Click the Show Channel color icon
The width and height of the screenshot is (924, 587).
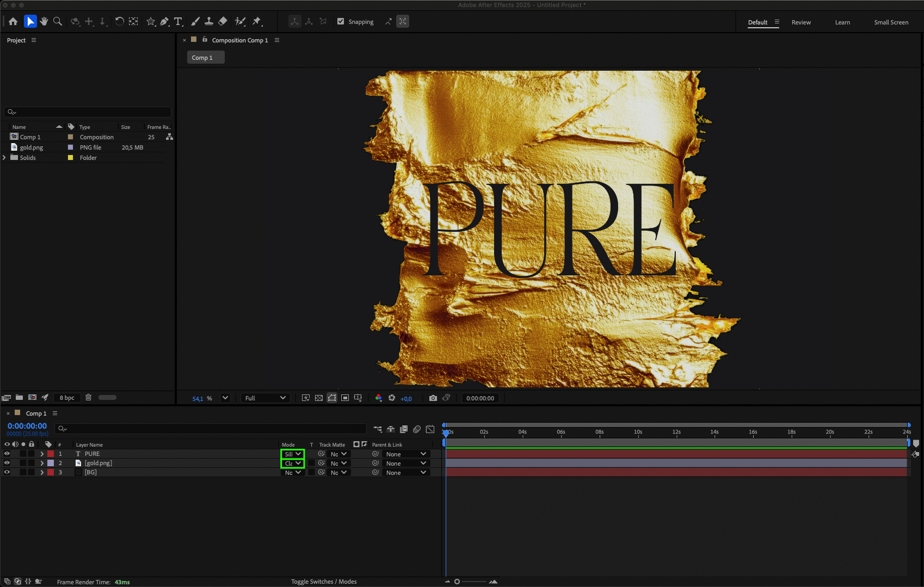coord(379,398)
